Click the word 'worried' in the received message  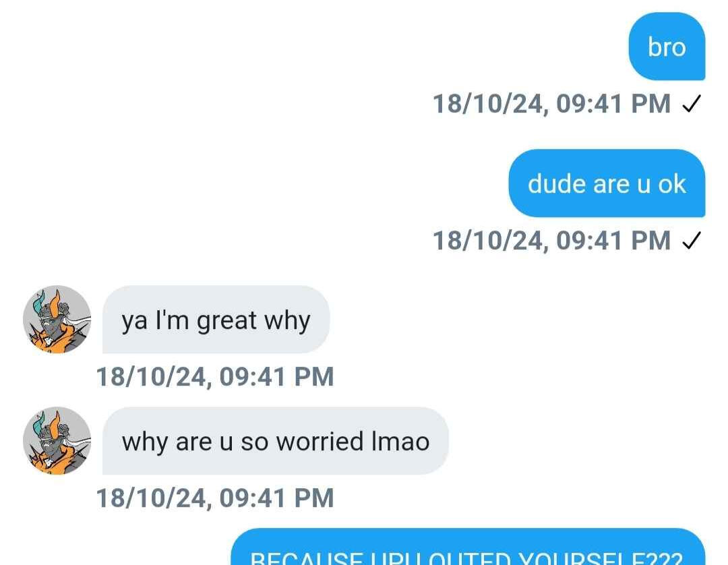[x=320, y=441]
